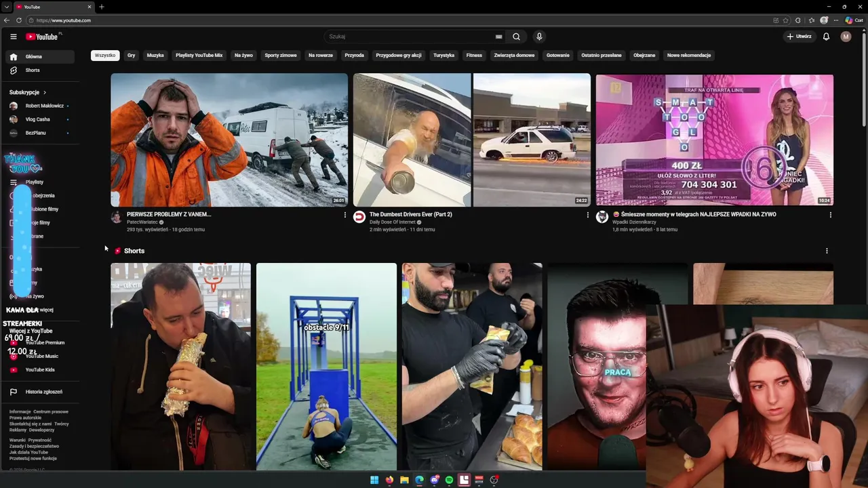
Task: Click into the Szukaj search field
Action: click(410, 37)
